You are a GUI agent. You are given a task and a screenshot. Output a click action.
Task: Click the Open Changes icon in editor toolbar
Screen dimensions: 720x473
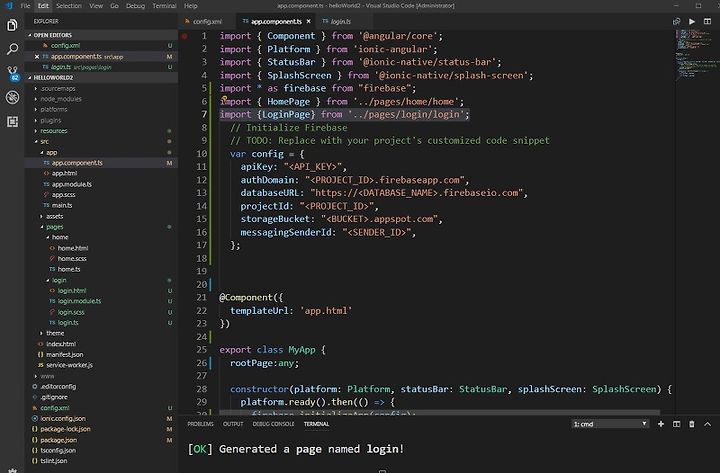pos(676,22)
